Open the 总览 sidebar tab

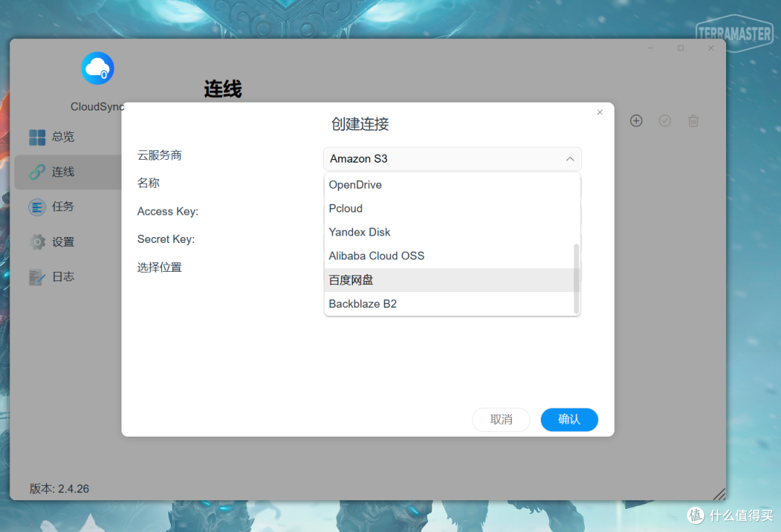pos(68,137)
